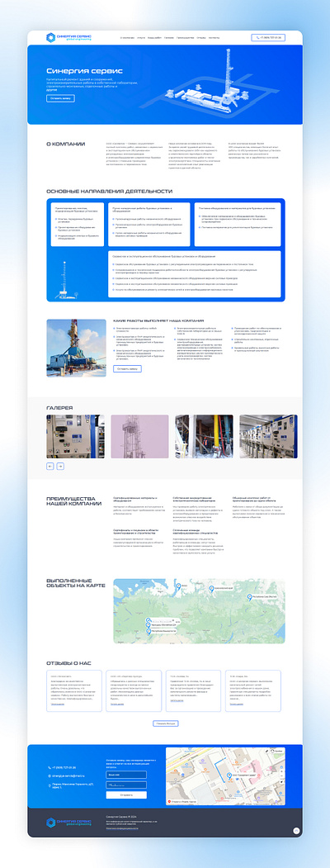
Task: Open read-more link in second review card
Action: click(116, 704)
